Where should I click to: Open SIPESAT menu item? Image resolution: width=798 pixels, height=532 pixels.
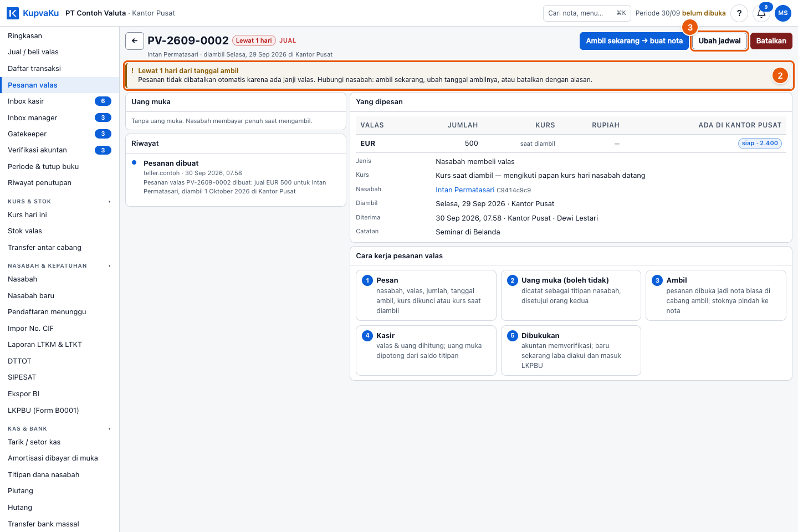[59, 377]
